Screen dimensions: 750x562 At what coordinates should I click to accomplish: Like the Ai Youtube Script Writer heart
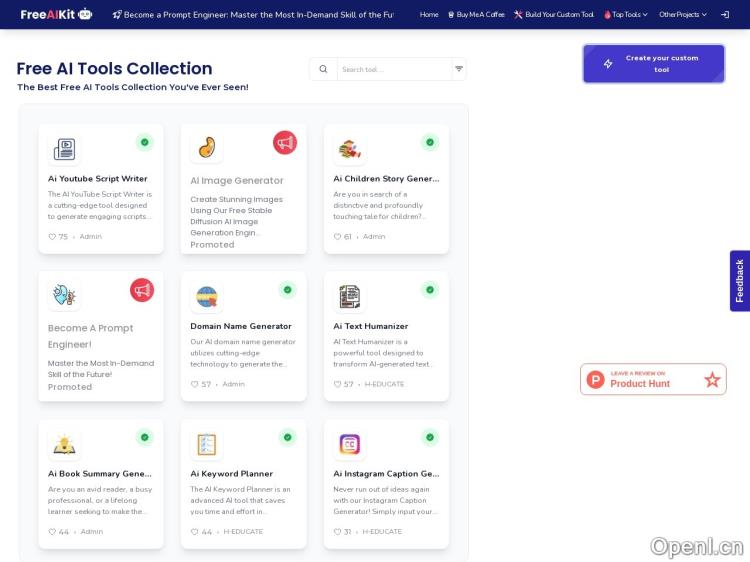tap(52, 237)
